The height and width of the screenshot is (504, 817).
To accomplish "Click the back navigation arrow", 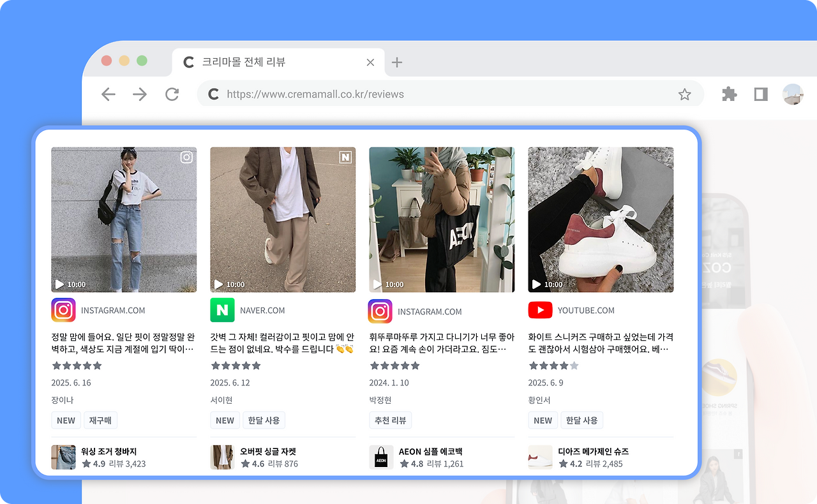I will click(108, 94).
